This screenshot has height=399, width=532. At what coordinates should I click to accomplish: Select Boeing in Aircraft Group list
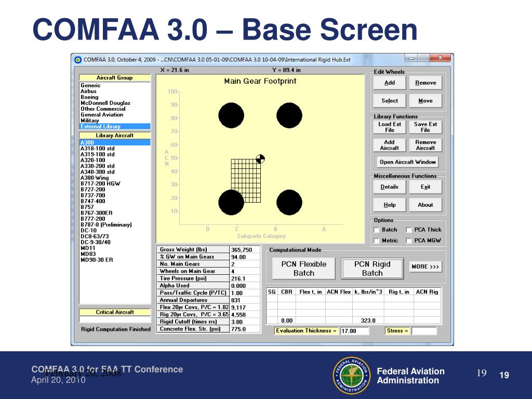click(115, 97)
